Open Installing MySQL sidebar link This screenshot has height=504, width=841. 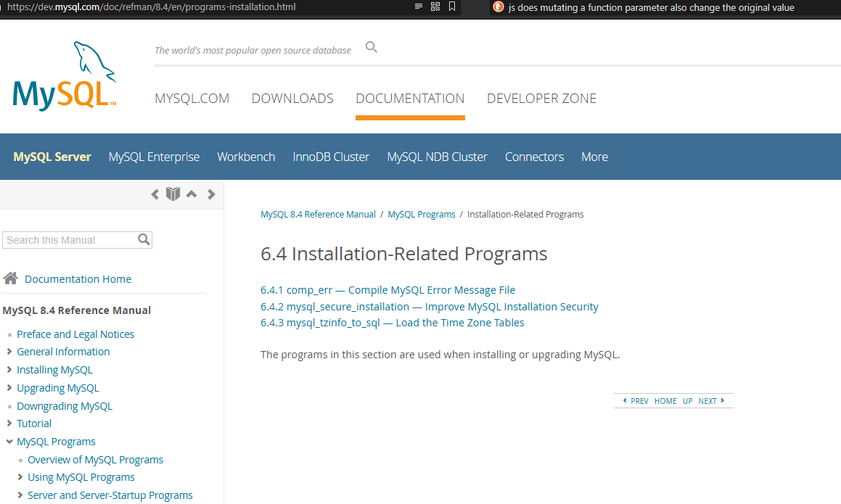[x=54, y=370]
